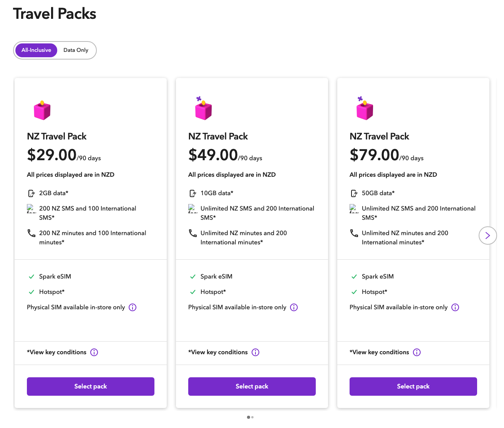Screen dimensions: 504x428
Task: Click the info icon next to $79 key conditions
Action: coord(417,352)
